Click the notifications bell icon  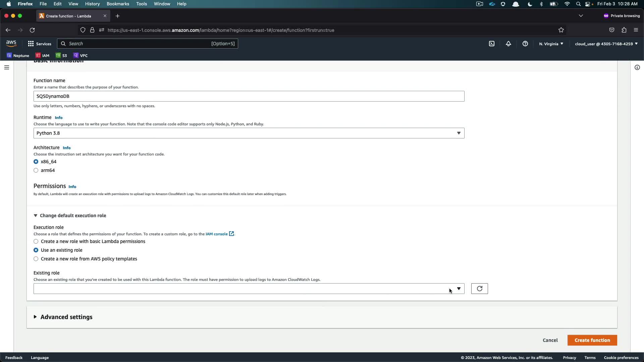pos(508,44)
